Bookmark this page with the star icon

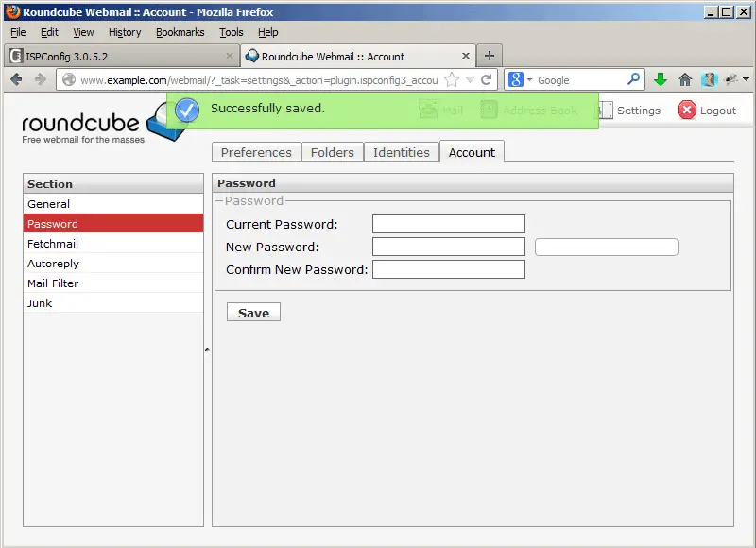[452, 79]
